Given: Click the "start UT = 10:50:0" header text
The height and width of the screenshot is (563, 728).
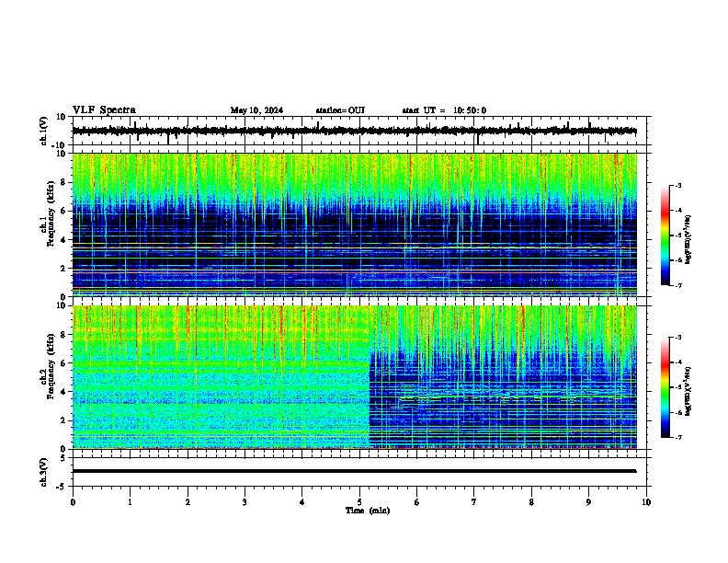Looking at the screenshot, I should [444, 110].
